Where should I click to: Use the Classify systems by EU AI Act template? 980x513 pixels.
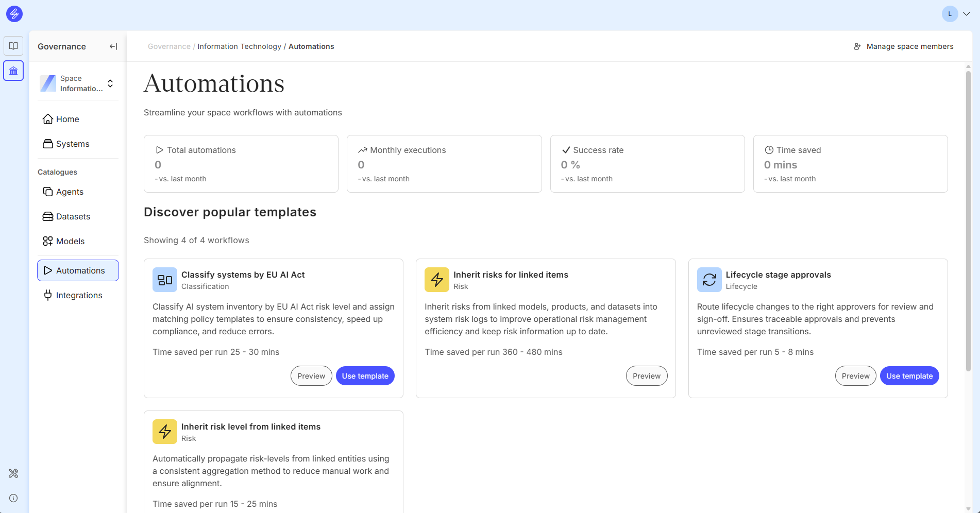pos(365,376)
